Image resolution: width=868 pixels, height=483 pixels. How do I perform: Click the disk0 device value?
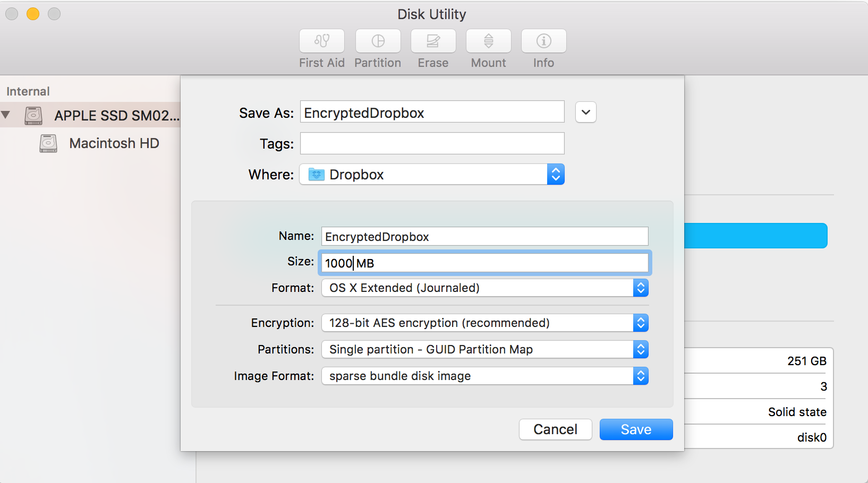[x=812, y=437]
